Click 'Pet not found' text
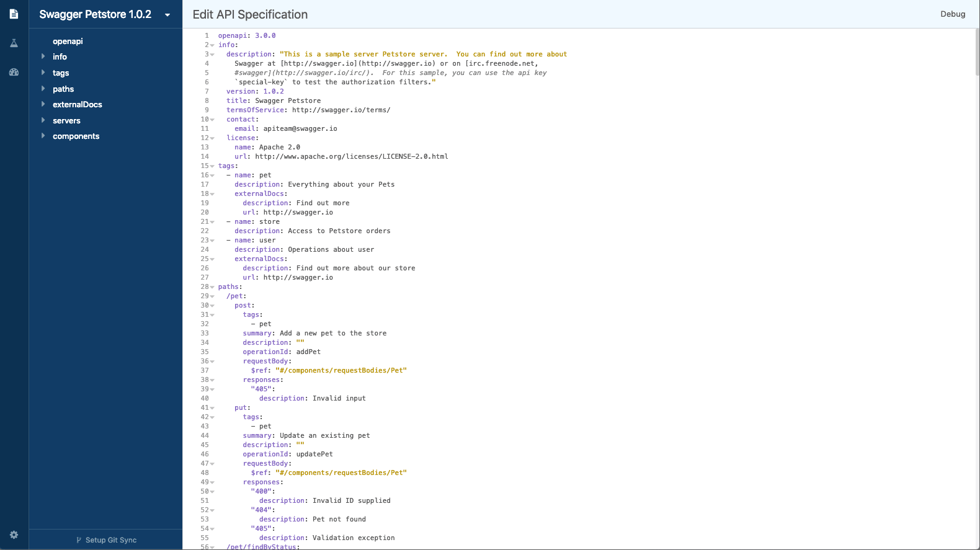This screenshot has height=550, width=980. (339, 519)
